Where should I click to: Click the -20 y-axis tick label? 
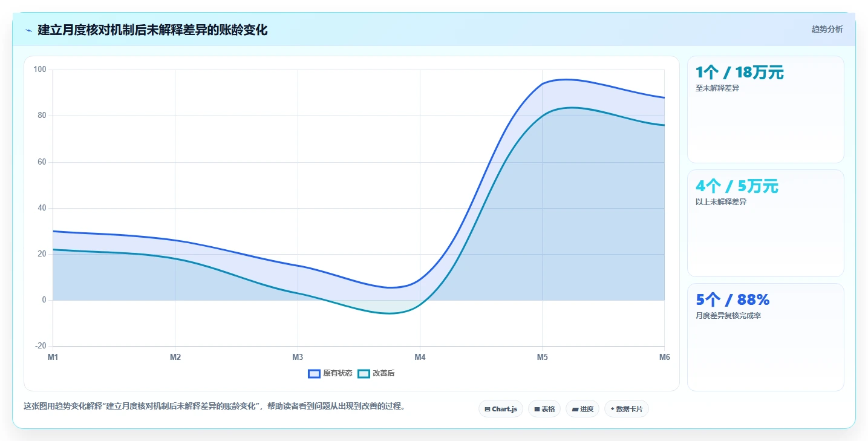tap(41, 346)
